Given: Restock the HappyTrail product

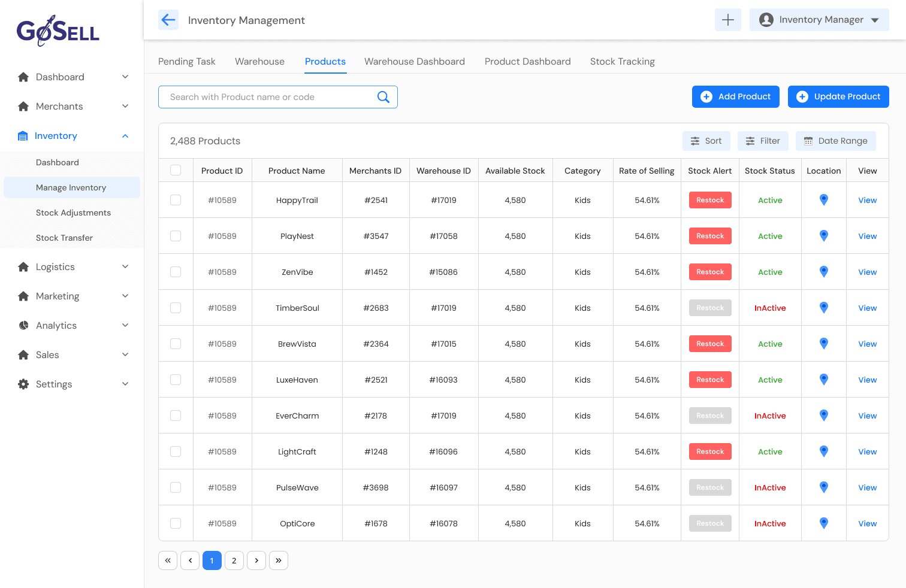Looking at the screenshot, I should (710, 200).
